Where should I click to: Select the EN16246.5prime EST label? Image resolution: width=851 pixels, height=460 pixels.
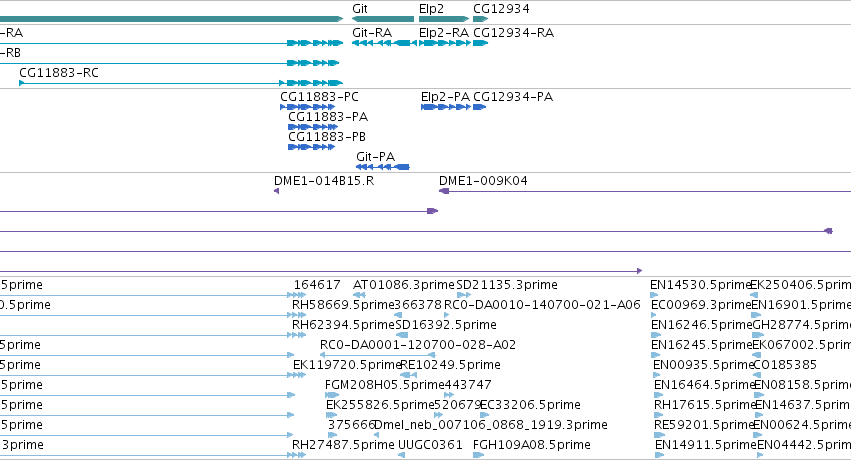tap(702, 325)
